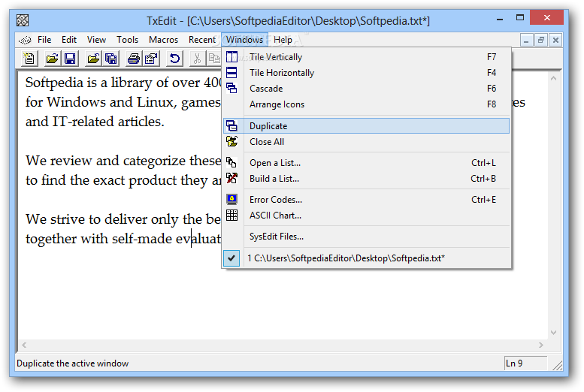Click the Undo arrow toolbar icon

(x=174, y=59)
